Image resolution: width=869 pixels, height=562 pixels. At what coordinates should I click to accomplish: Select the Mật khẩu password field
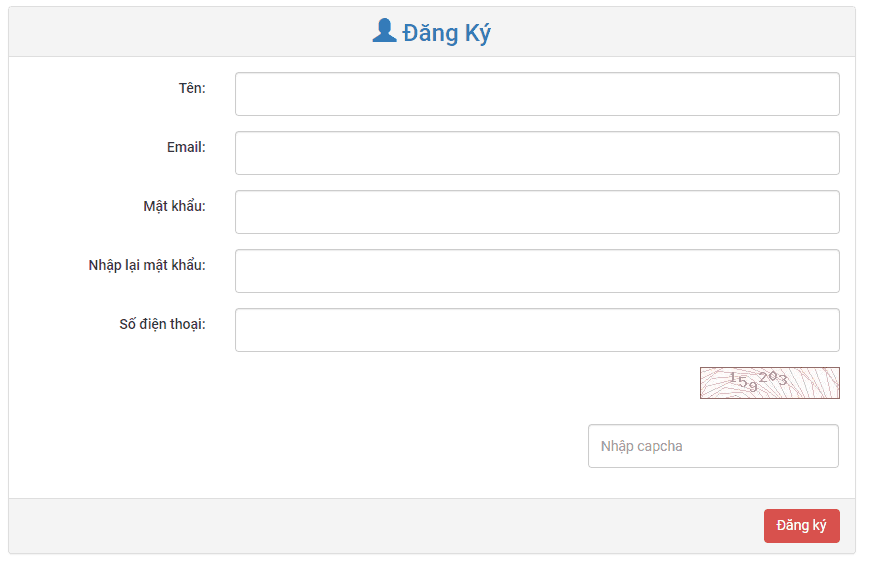(537, 212)
